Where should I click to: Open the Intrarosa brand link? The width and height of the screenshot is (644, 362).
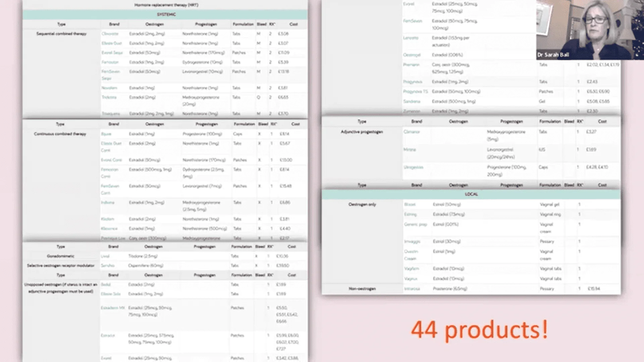[x=412, y=289]
